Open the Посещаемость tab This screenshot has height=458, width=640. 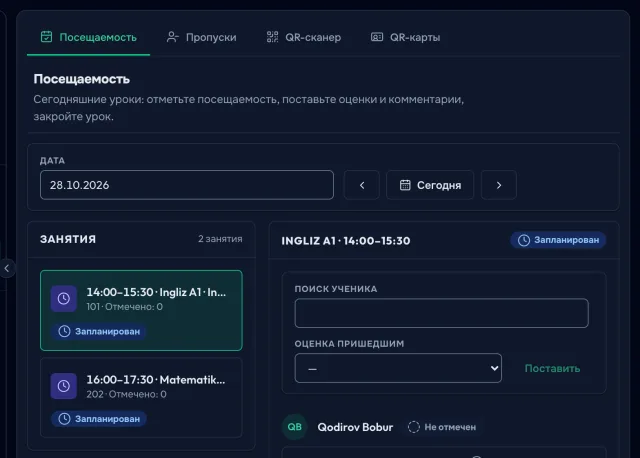[89, 37]
